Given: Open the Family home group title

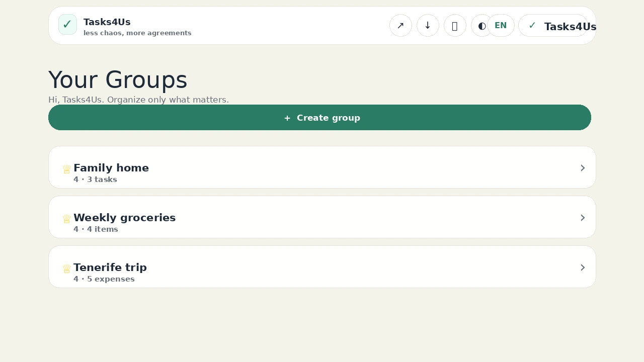Looking at the screenshot, I should [x=111, y=168].
